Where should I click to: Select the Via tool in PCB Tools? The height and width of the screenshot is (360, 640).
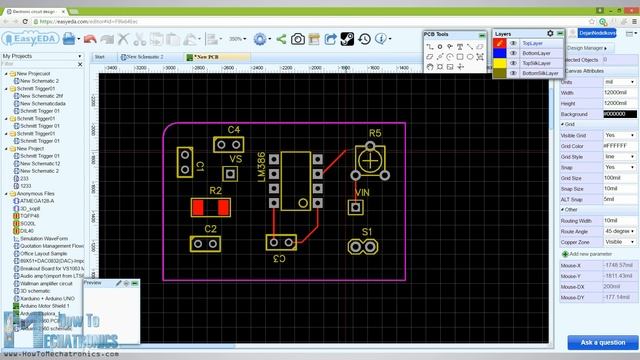click(x=450, y=47)
